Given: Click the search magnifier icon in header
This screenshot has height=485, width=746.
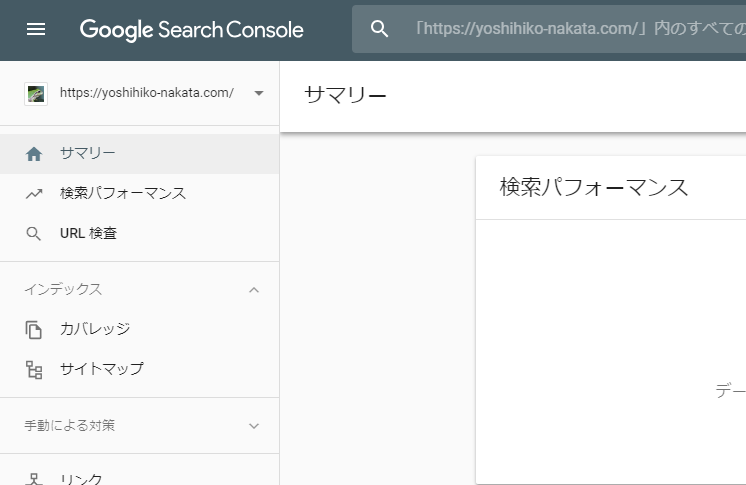Looking at the screenshot, I should 379,29.
